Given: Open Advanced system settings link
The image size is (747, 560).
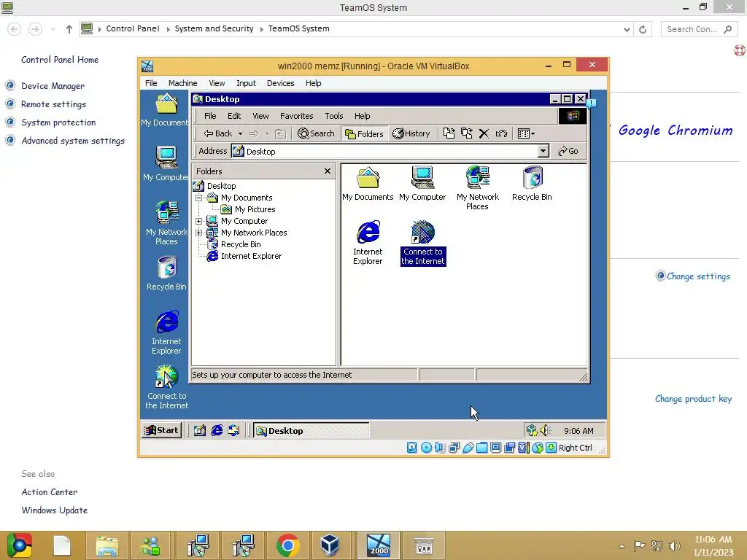Looking at the screenshot, I should (x=73, y=141).
